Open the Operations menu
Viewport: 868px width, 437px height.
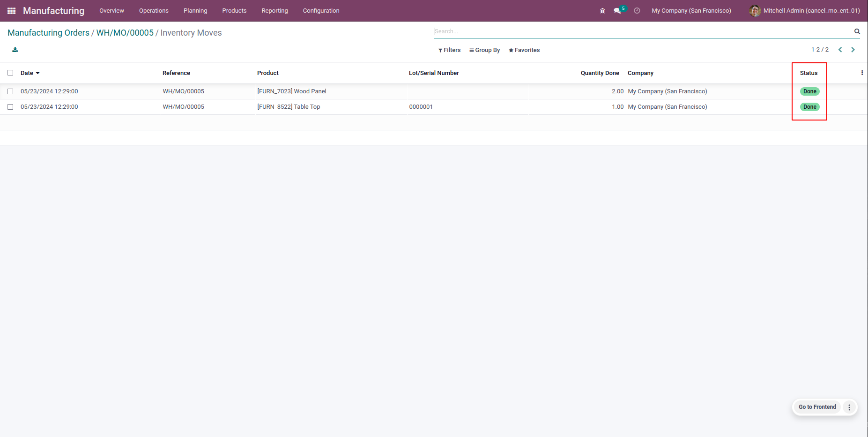[154, 11]
